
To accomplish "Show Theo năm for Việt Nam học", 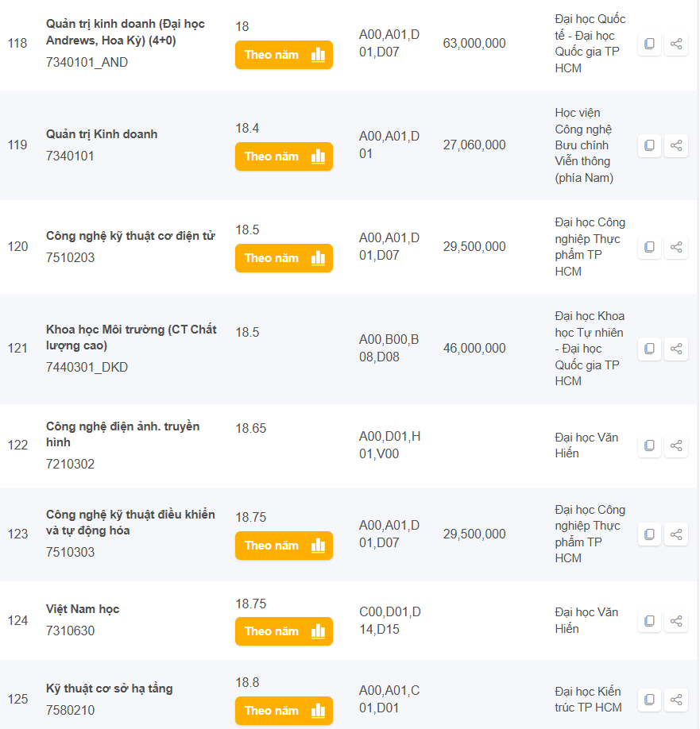I will pos(284,631).
